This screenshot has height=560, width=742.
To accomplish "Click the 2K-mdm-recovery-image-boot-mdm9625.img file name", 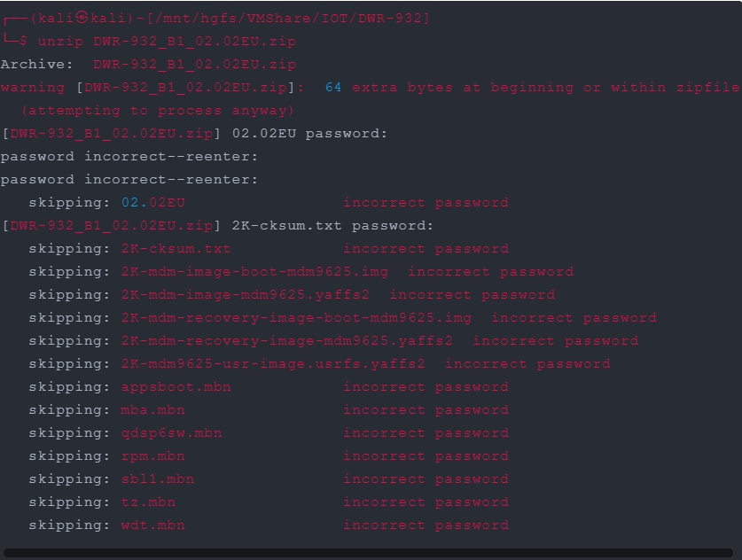I will click(x=296, y=318).
